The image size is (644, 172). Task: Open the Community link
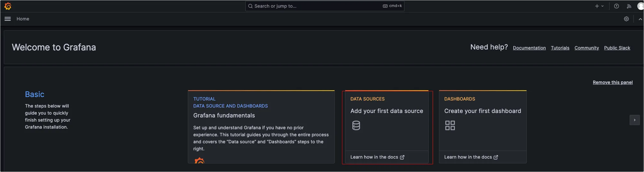click(586, 48)
